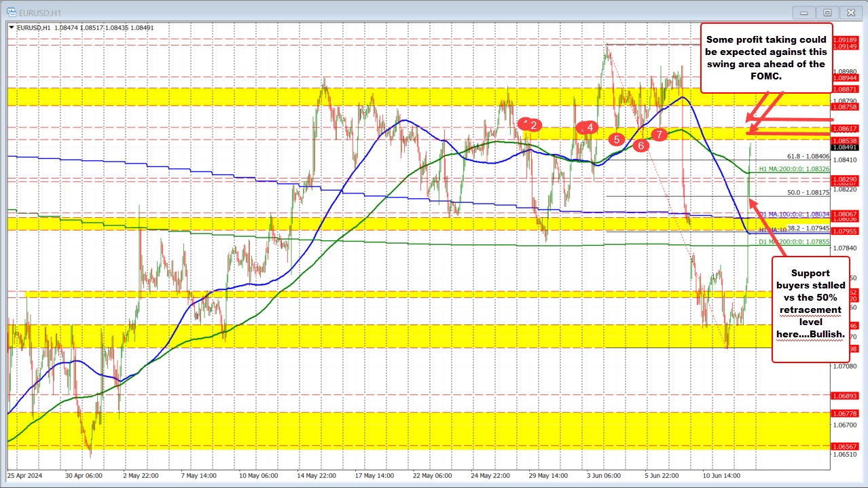This screenshot has width=868, height=488.
Task: Select the red numbered marker 7
Action: coord(658,135)
